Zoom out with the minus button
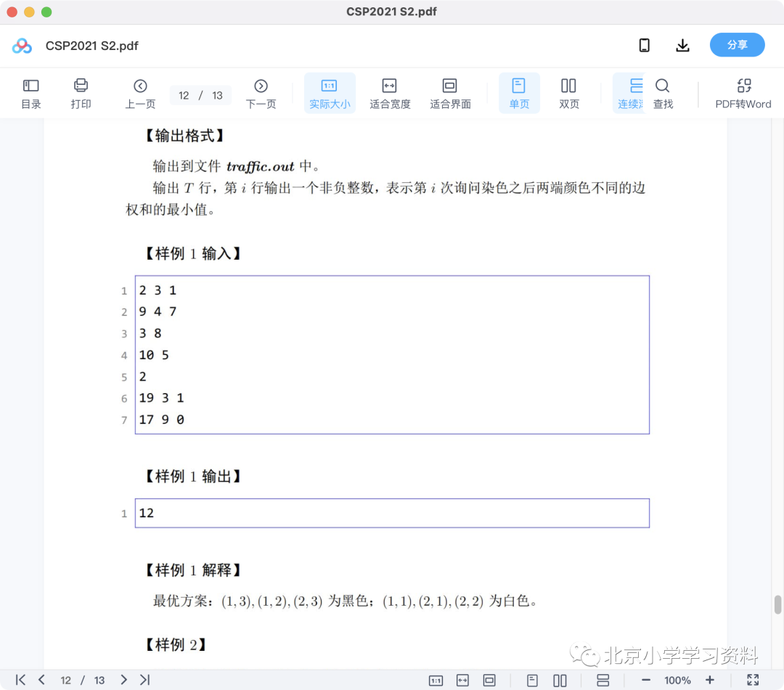784x690 pixels. (645, 680)
